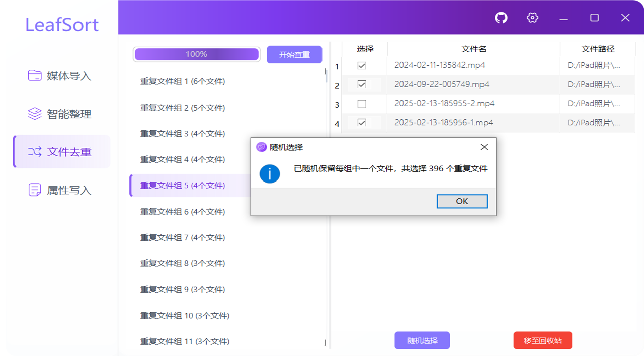
Task: Click the 移至回收站 red button
Action: 542,340
